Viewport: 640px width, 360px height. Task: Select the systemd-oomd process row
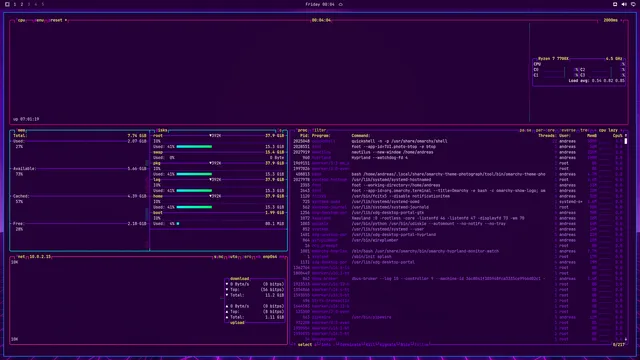[458, 202]
